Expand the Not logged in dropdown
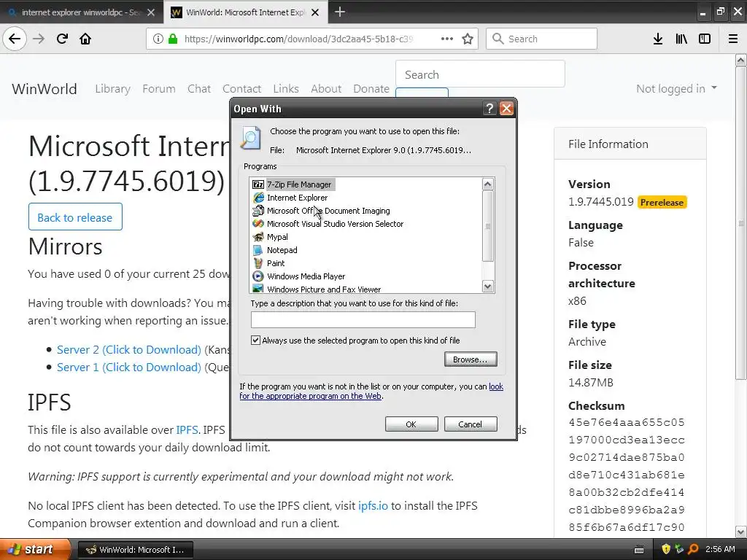The width and height of the screenshot is (747, 560). (x=676, y=88)
